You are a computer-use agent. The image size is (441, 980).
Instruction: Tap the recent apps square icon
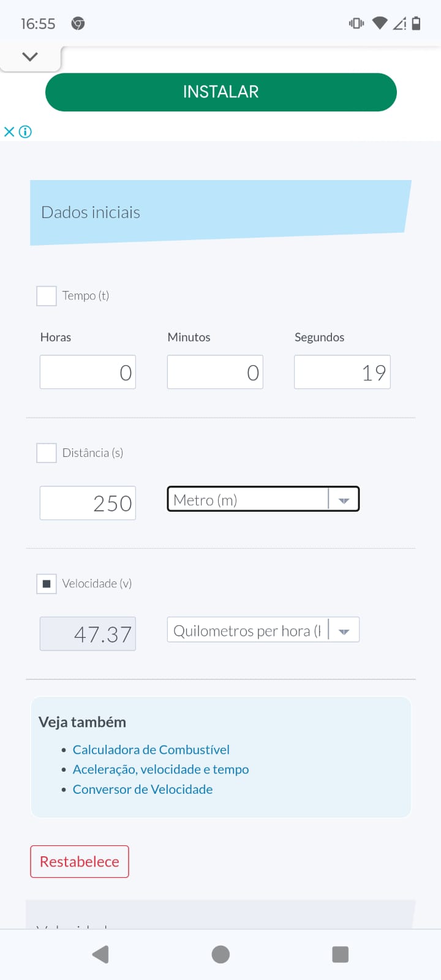(x=340, y=954)
